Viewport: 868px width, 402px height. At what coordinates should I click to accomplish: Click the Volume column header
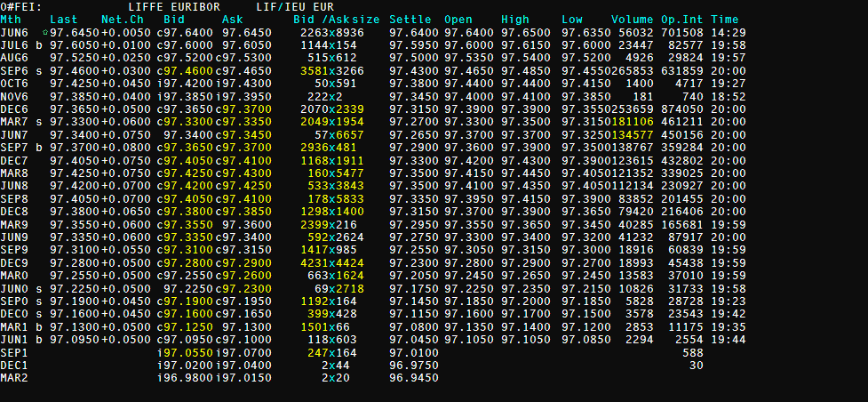[x=633, y=20]
